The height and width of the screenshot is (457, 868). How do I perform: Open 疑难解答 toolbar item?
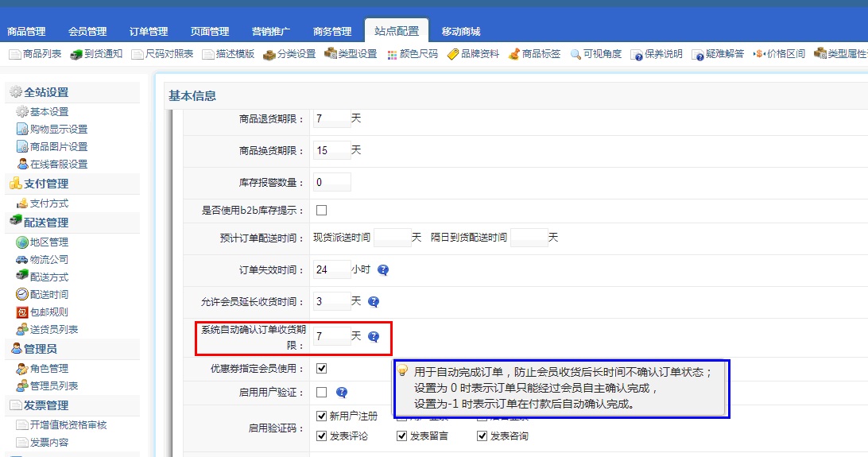click(718, 54)
